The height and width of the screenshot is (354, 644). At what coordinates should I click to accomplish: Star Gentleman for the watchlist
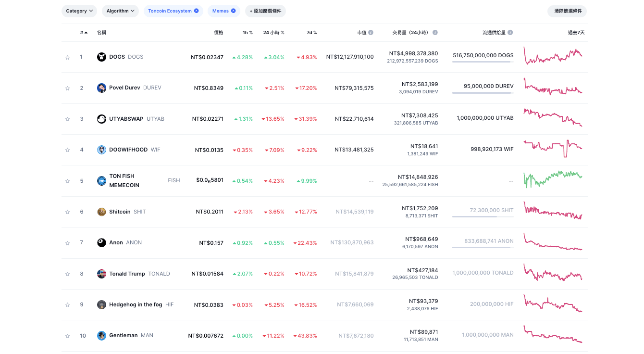tap(67, 336)
